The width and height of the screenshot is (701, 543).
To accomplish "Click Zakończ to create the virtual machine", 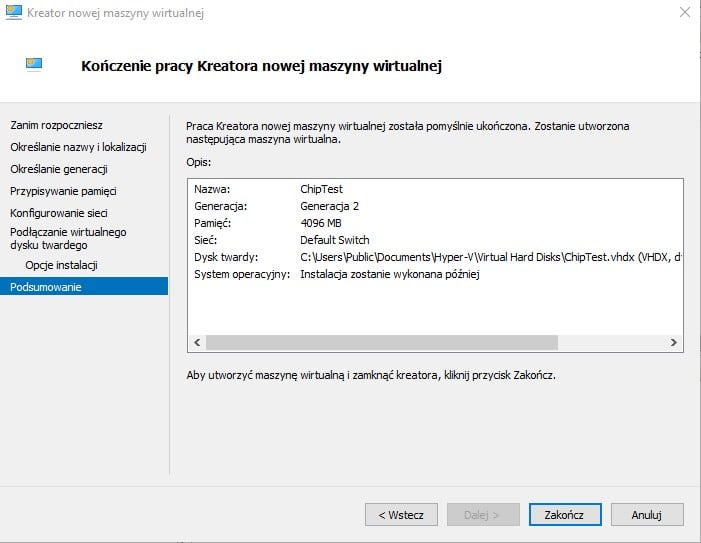I will click(564, 515).
